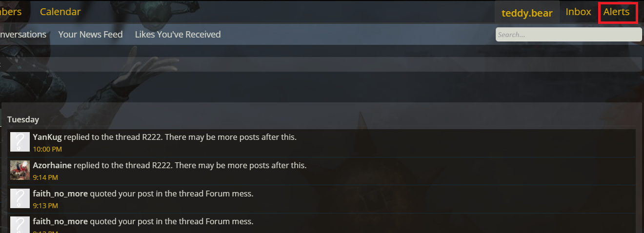The height and width of the screenshot is (233, 644).
Task: Open YanKug's profile from username
Action: click(x=47, y=137)
